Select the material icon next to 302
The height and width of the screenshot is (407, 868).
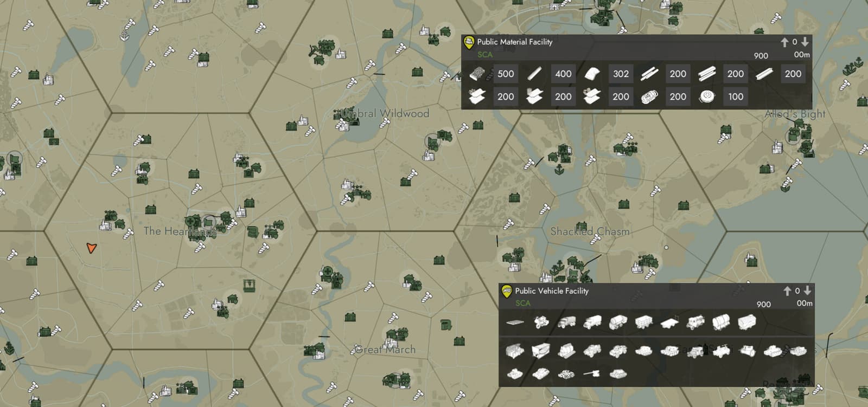coord(592,74)
